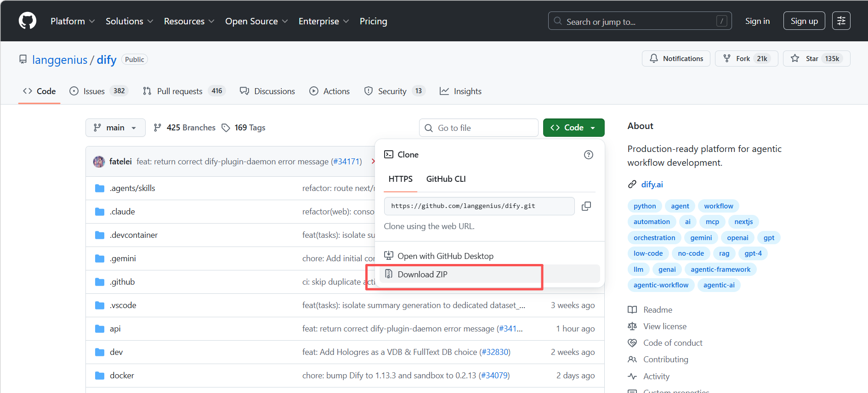This screenshot has width=868, height=393.
Task: Open the header settings icon next to Sign up
Action: point(841,21)
